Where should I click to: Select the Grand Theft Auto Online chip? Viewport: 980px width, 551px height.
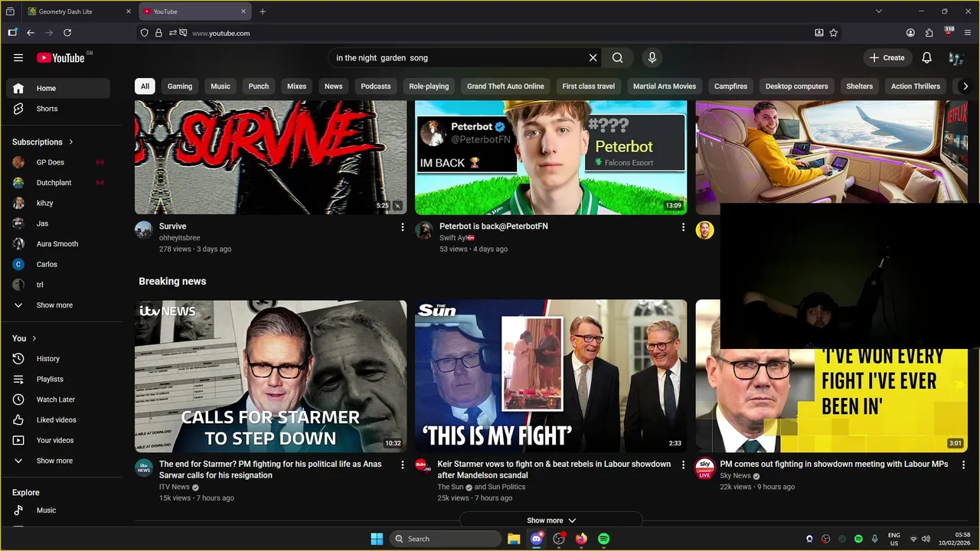pos(505,86)
